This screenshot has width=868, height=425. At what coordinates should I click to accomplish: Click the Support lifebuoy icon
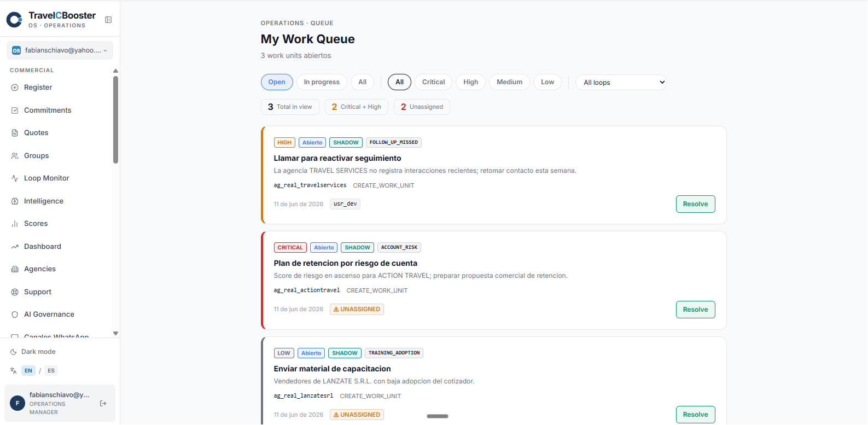(x=15, y=292)
